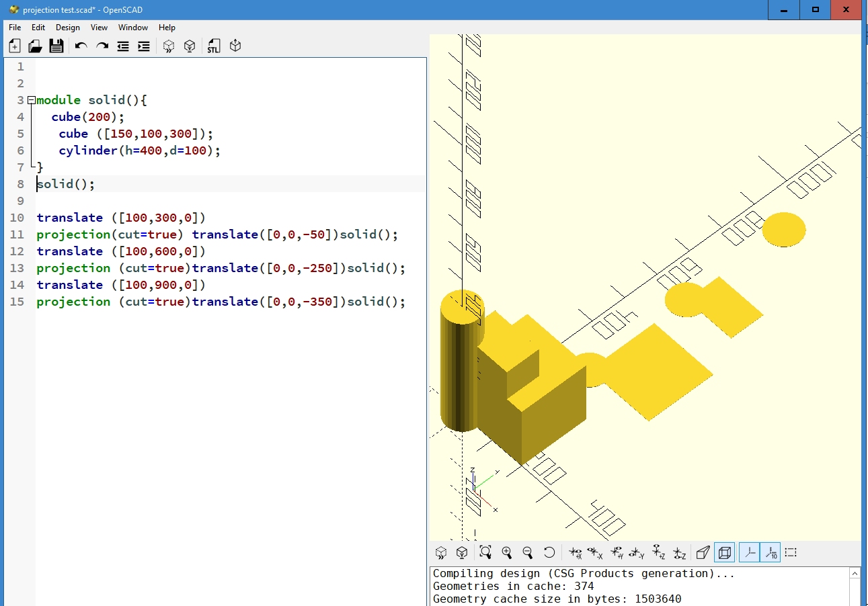Toggle Show Axes in viewport
The width and height of the screenshot is (868, 606).
[749, 552]
